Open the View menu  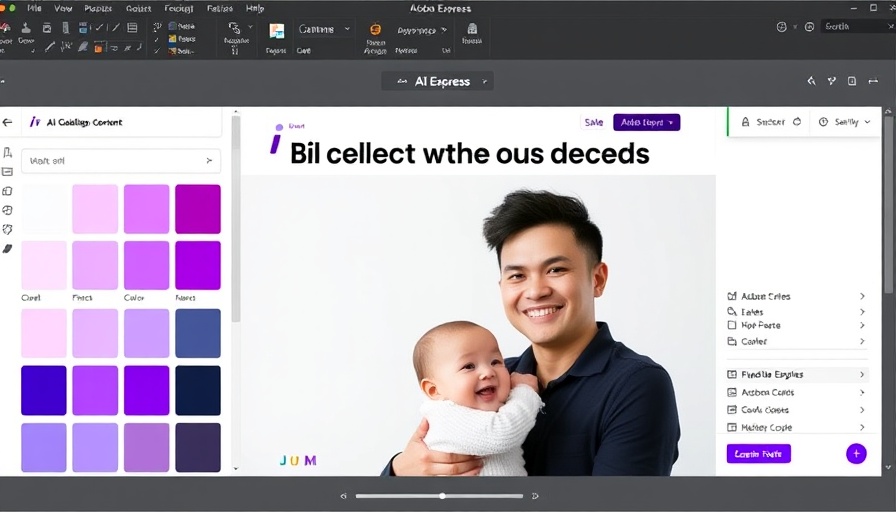[x=63, y=9]
